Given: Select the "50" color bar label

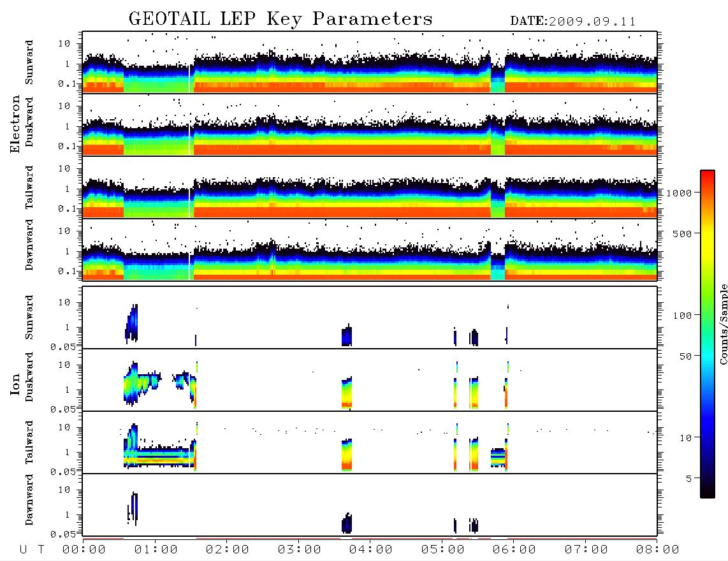Looking at the screenshot, I should click(685, 356).
